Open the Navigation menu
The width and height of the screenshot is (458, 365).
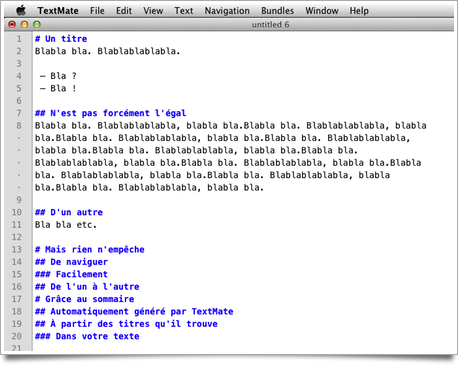click(x=227, y=11)
